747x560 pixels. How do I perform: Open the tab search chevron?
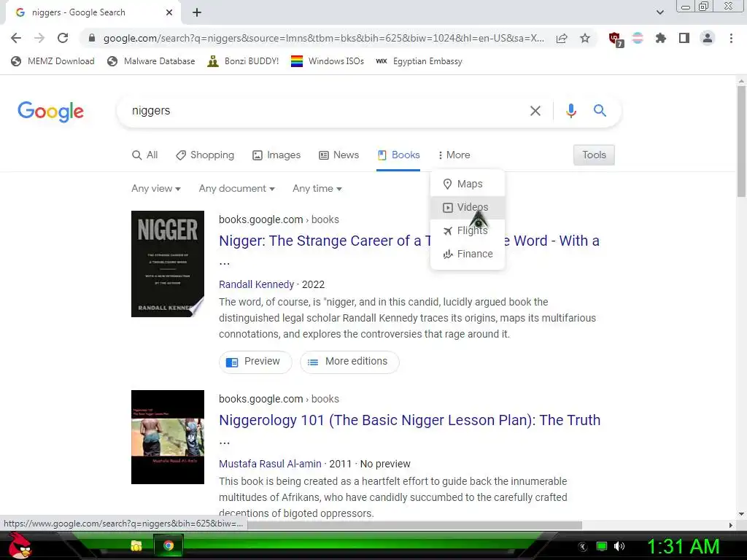pyautogui.click(x=659, y=12)
